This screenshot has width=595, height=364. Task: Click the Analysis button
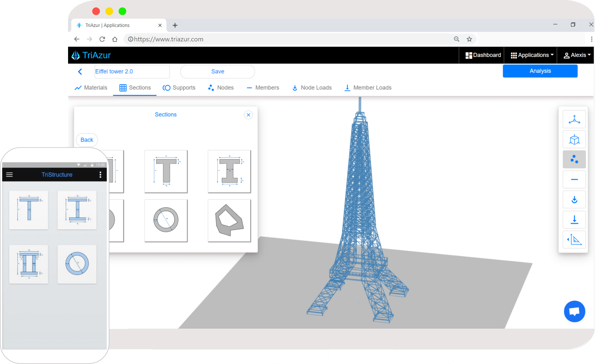540,71
